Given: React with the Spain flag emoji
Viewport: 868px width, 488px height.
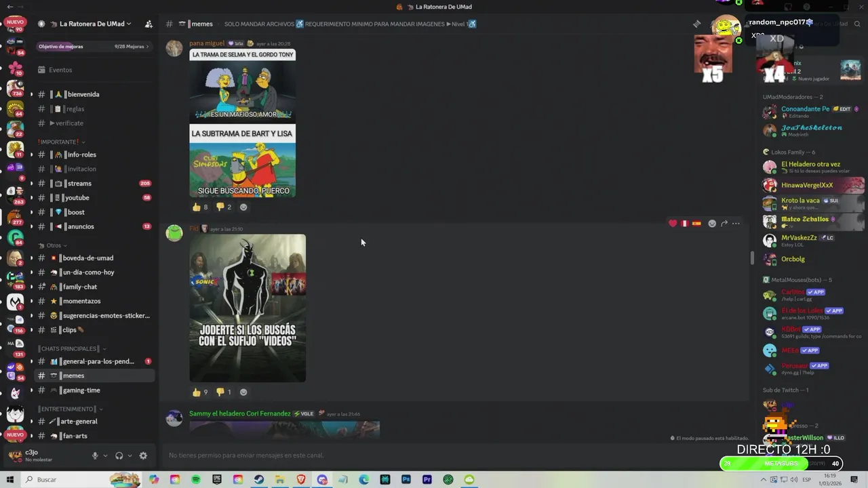Looking at the screenshot, I should pyautogui.click(x=696, y=223).
